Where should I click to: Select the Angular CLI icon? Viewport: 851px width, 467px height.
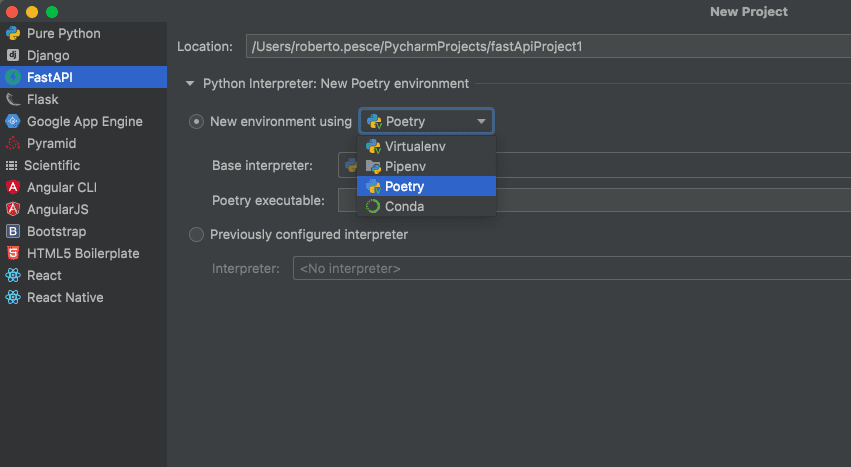click(x=13, y=187)
